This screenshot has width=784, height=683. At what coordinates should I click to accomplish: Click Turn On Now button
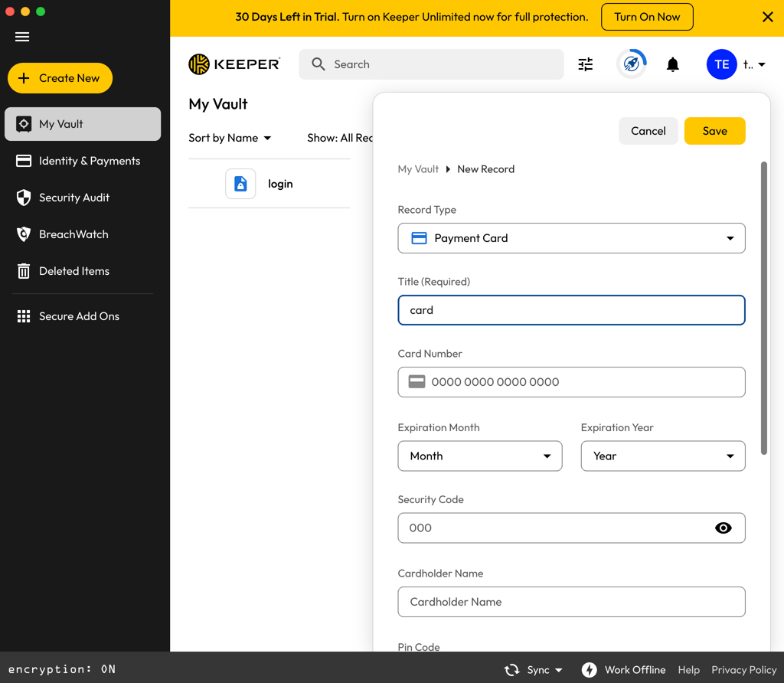click(x=647, y=17)
